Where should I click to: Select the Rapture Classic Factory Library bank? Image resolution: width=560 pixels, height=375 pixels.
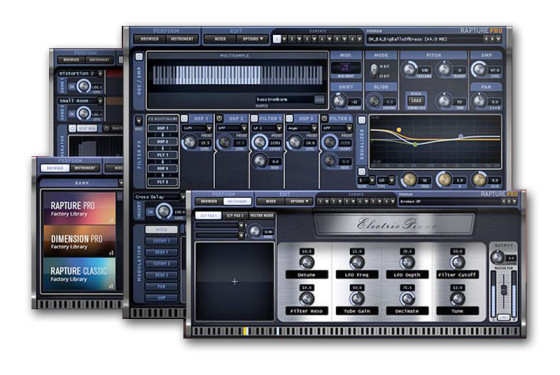click(80, 274)
